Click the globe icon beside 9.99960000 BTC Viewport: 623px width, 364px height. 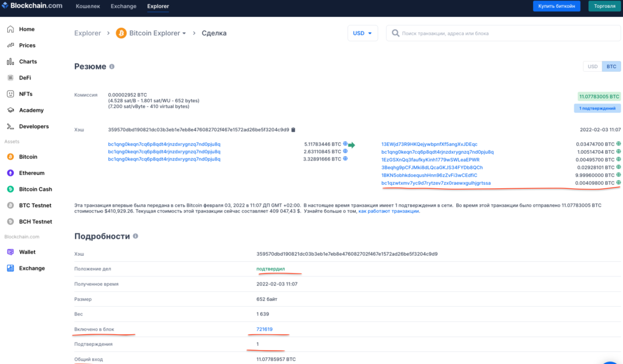click(x=619, y=175)
